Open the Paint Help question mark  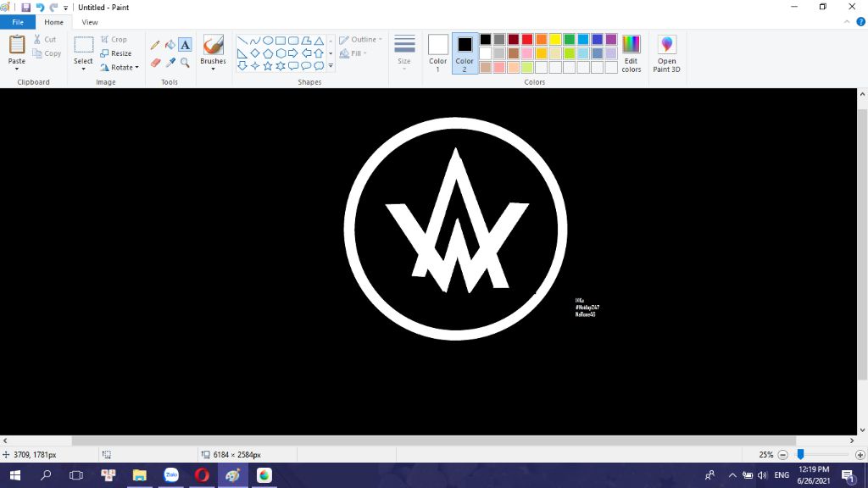pos(861,22)
